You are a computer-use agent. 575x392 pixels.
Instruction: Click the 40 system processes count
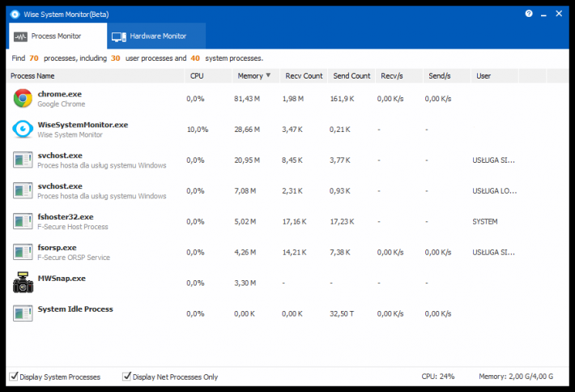tap(195, 58)
